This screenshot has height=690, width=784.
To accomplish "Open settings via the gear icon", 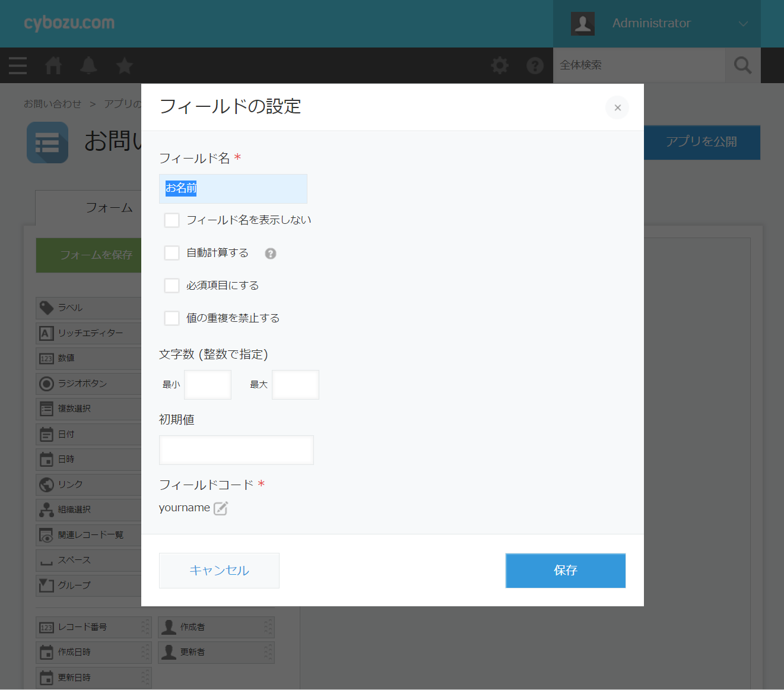I will [x=500, y=65].
